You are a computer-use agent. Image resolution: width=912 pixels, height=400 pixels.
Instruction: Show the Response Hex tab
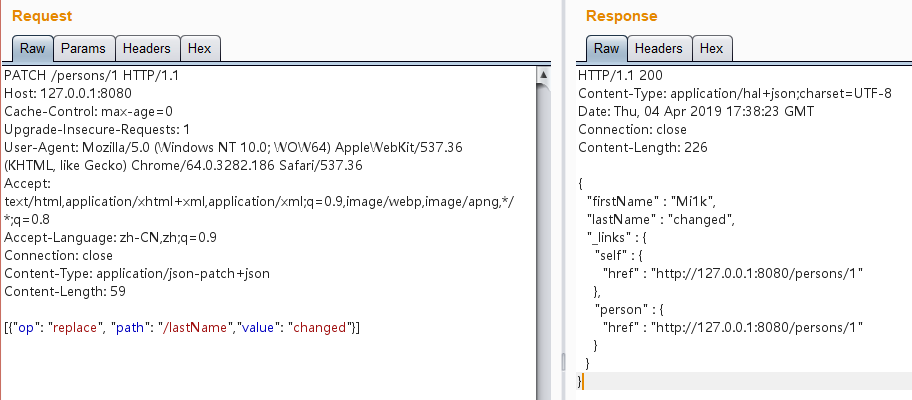(711, 48)
